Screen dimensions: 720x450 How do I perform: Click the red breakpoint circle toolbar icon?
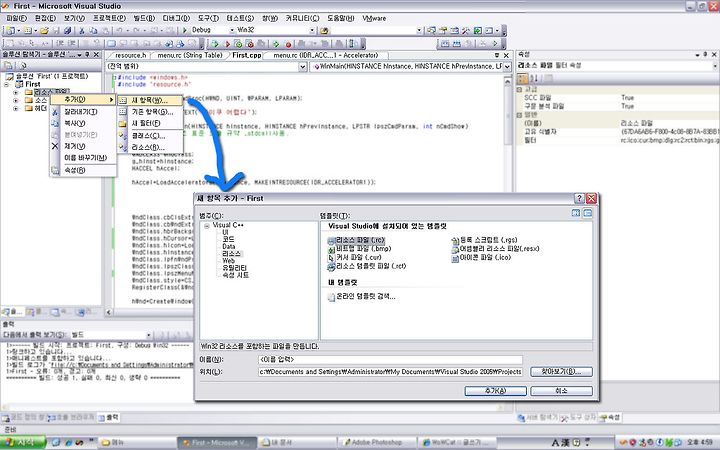coord(288,44)
